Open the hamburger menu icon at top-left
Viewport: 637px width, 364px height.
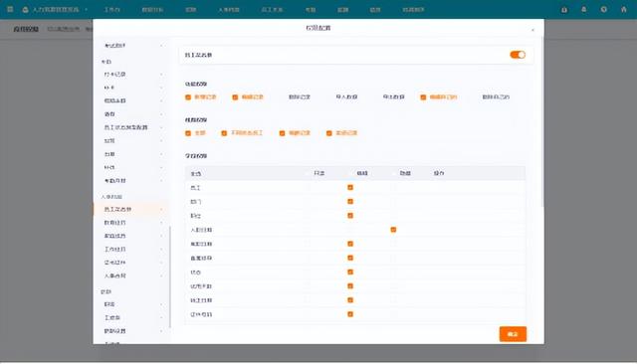pyautogui.click(x=10, y=9)
